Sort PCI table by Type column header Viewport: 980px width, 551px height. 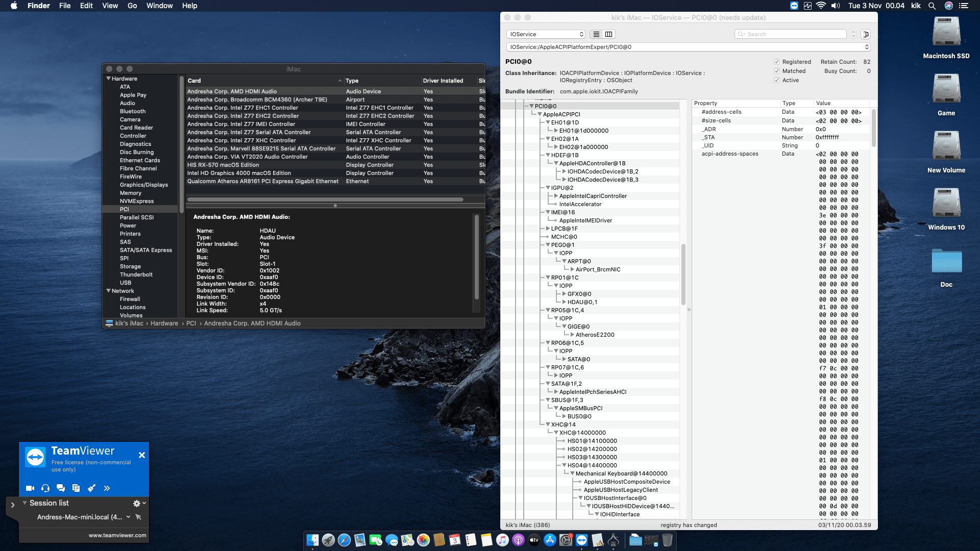[382, 81]
